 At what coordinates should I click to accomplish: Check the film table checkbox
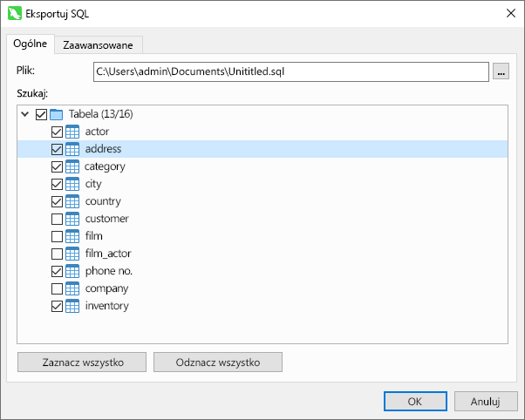pyautogui.click(x=57, y=237)
